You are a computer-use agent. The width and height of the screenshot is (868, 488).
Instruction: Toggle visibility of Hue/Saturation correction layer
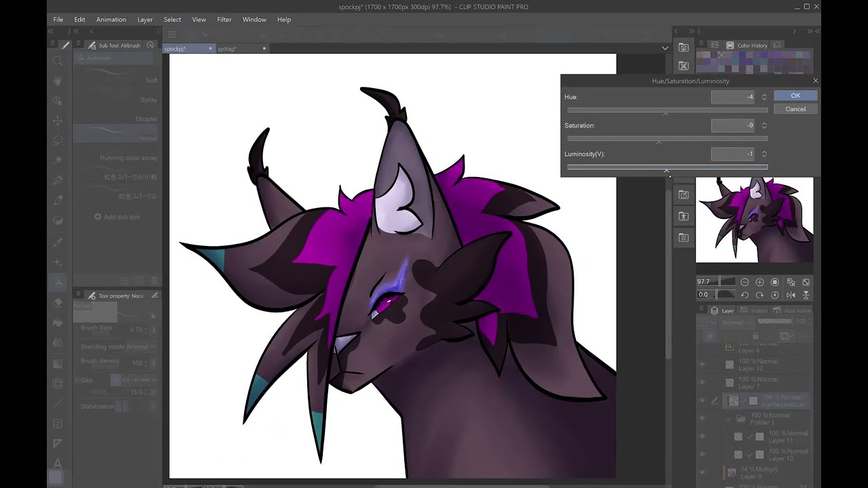point(702,401)
